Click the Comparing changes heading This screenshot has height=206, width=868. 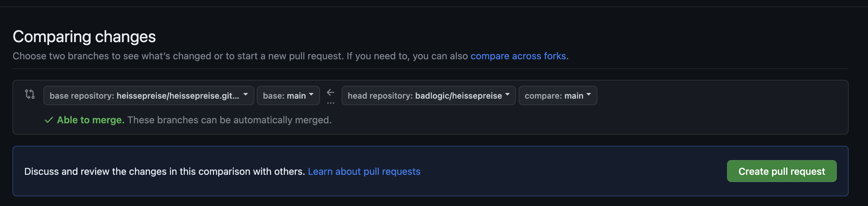pyautogui.click(x=84, y=36)
